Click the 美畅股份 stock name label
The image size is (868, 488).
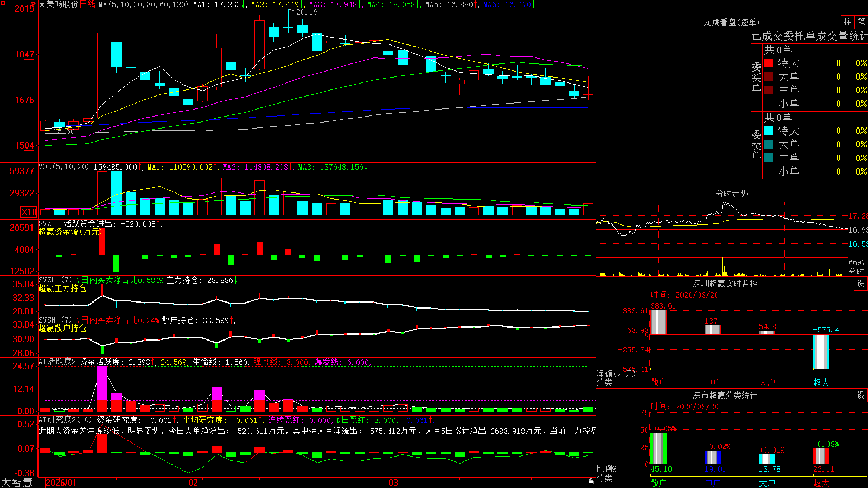tap(62, 4)
